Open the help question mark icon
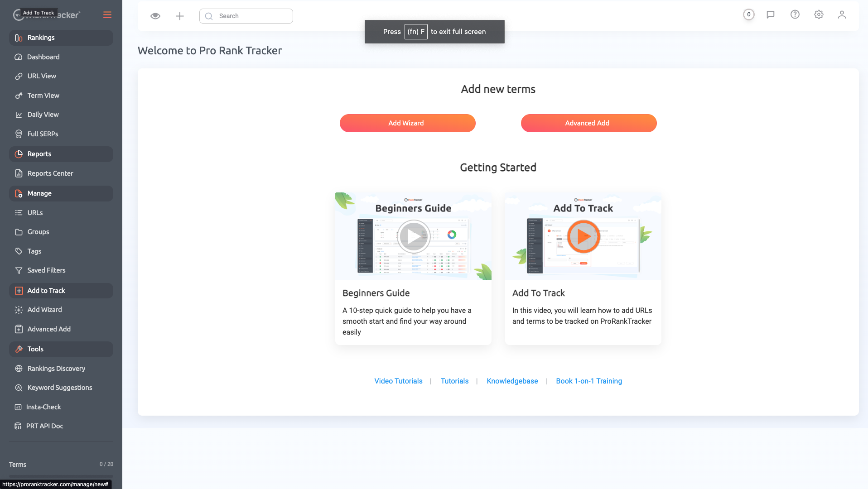The image size is (868, 489). point(795,14)
